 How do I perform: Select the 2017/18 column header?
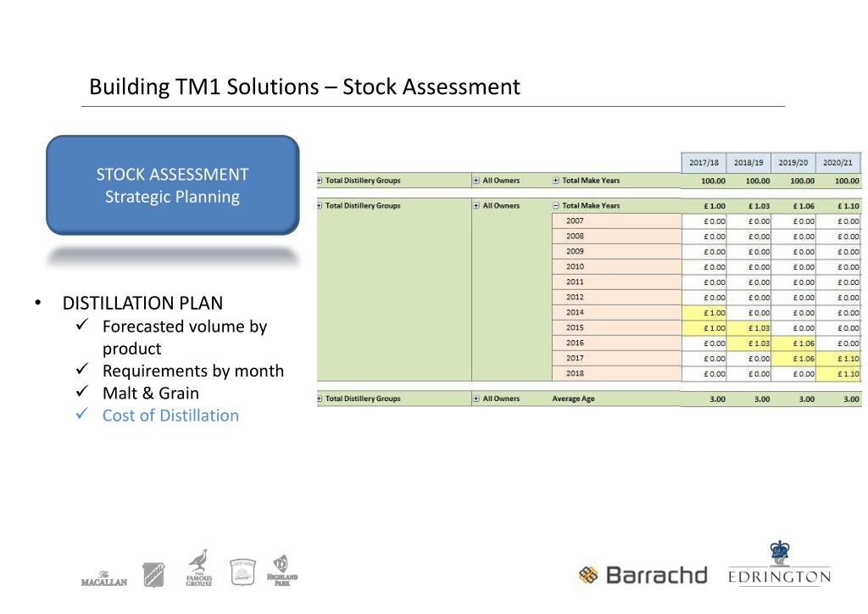pyautogui.click(x=704, y=163)
